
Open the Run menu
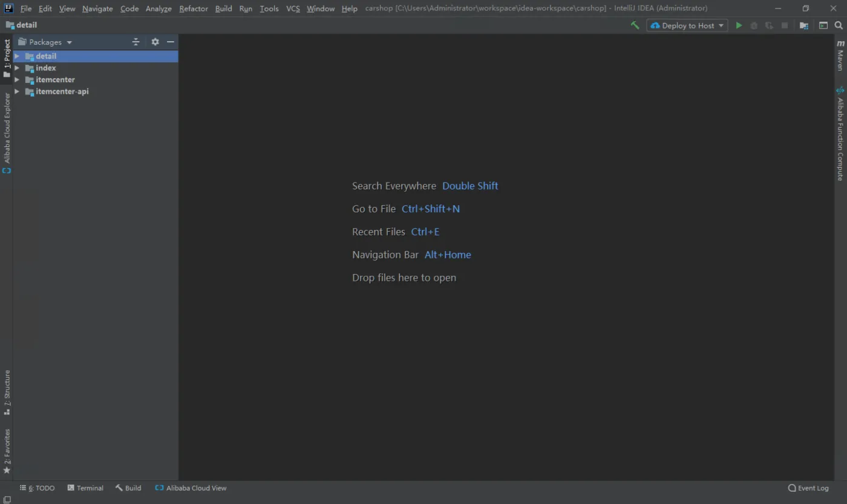click(246, 8)
